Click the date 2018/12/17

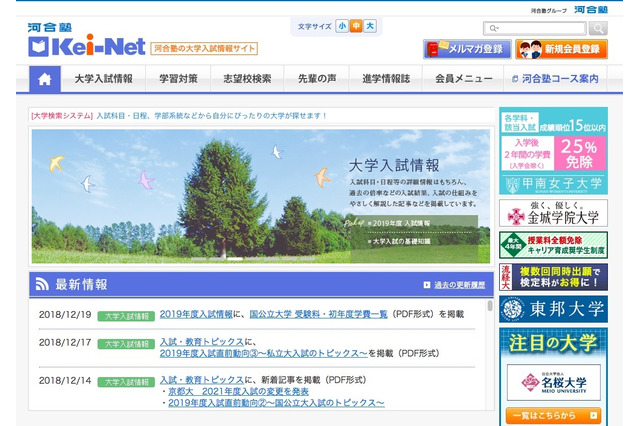click(x=65, y=342)
